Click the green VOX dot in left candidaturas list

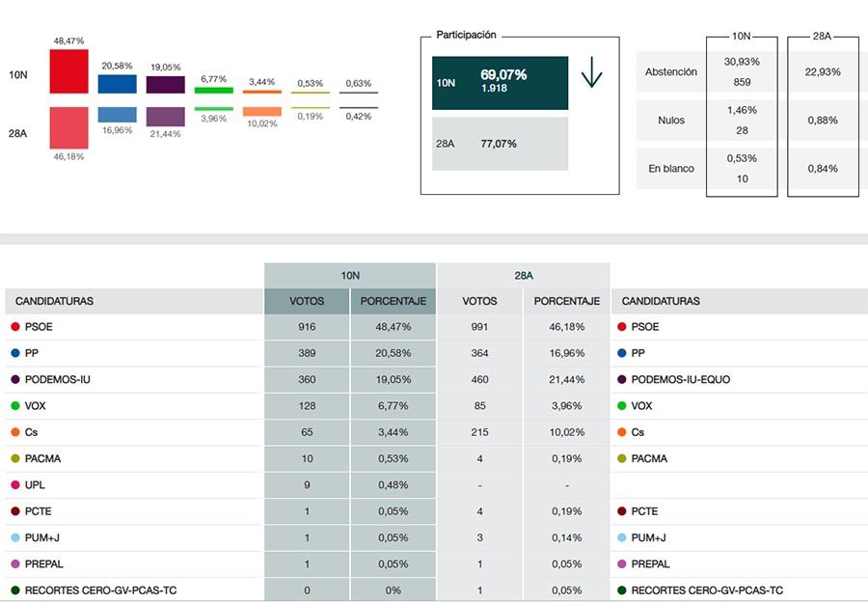[x=15, y=406]
